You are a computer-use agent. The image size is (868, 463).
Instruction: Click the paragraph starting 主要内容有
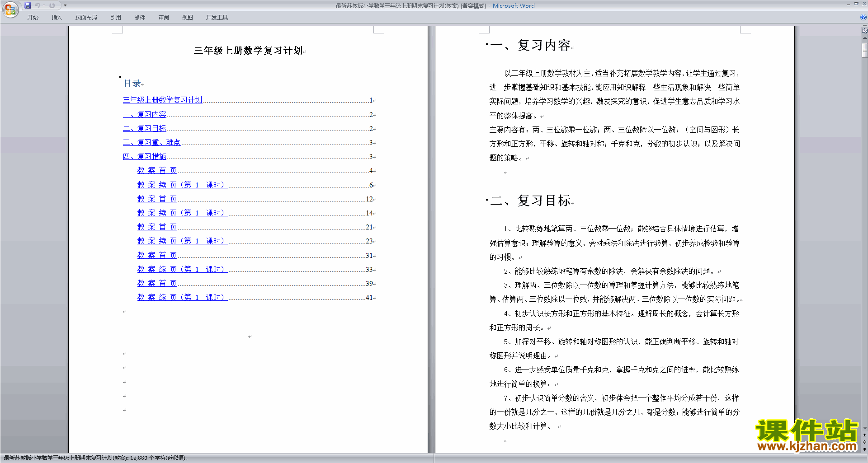click(x=614, y=144)
